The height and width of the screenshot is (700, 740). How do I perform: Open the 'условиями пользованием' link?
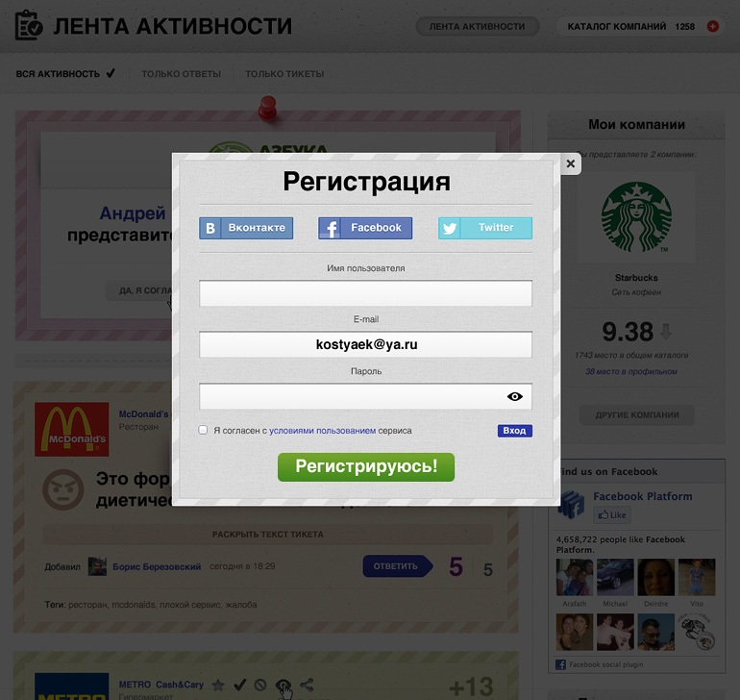322,431
